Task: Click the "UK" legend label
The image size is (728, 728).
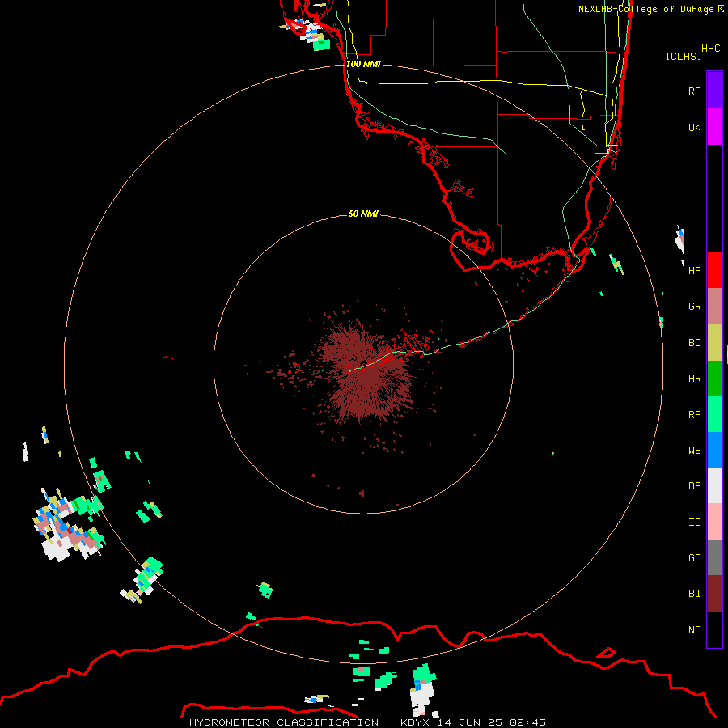Action: click(x=694, y=127)
